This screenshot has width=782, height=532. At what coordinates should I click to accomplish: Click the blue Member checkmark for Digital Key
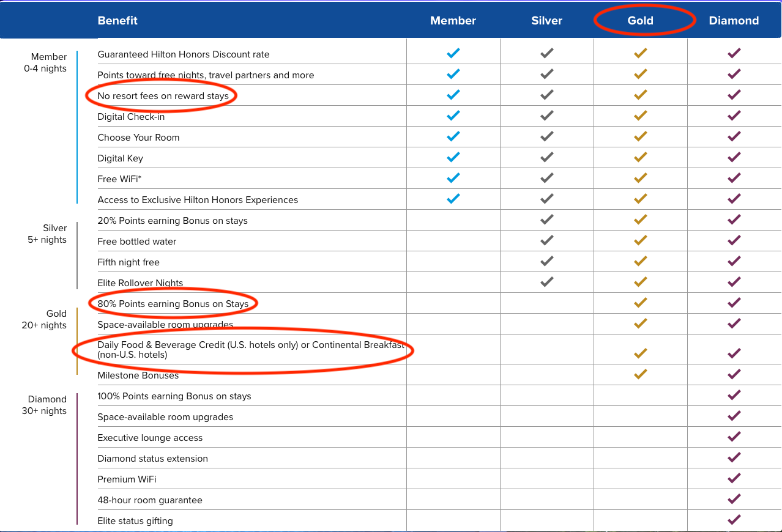coord(453,157)
